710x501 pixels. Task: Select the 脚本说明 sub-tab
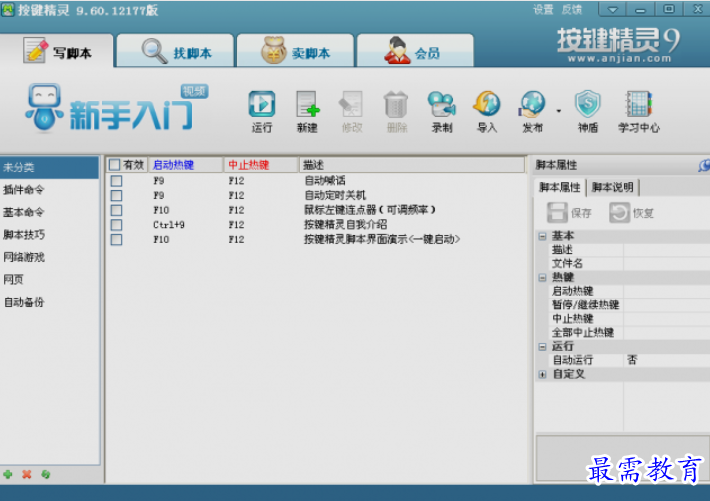pyautogui.click(x=613, y=187)
